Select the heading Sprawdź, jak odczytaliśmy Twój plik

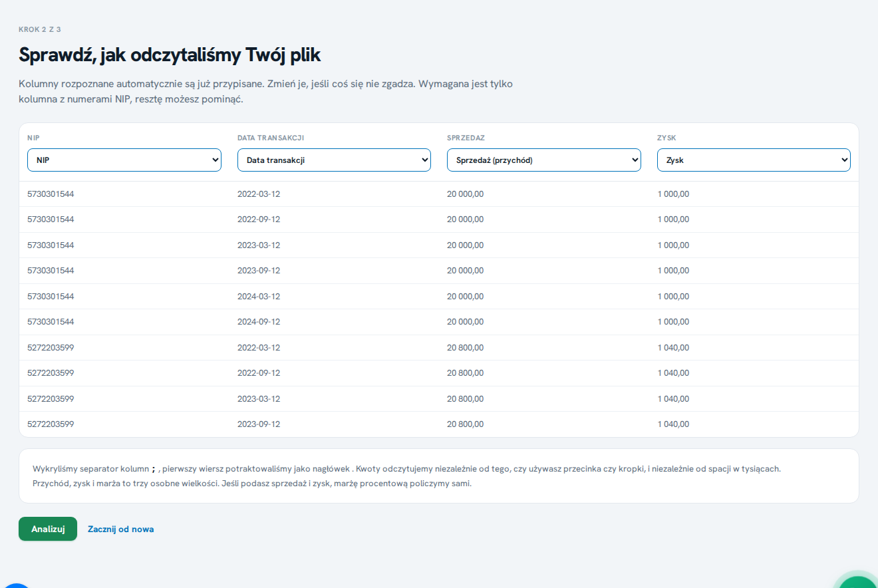(170, 55)
